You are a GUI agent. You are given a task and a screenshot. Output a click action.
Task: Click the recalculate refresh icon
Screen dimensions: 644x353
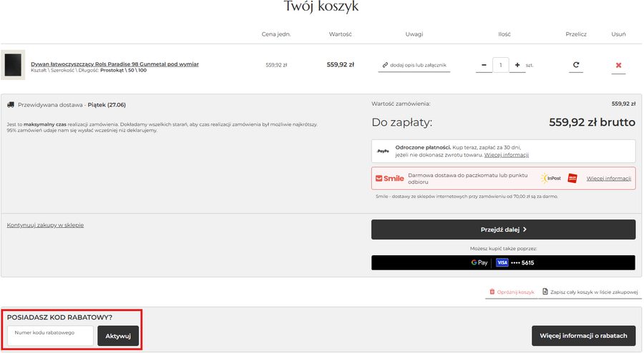tap(575, 65)
